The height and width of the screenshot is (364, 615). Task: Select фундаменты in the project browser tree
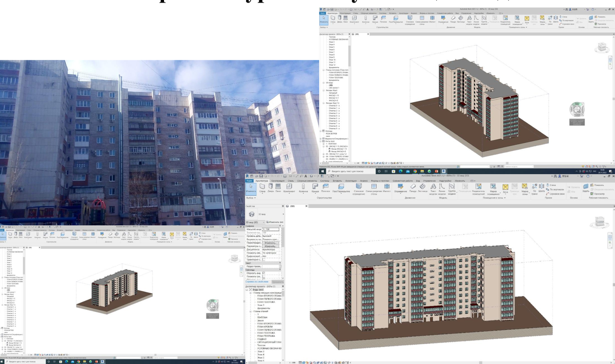(263, 308)
